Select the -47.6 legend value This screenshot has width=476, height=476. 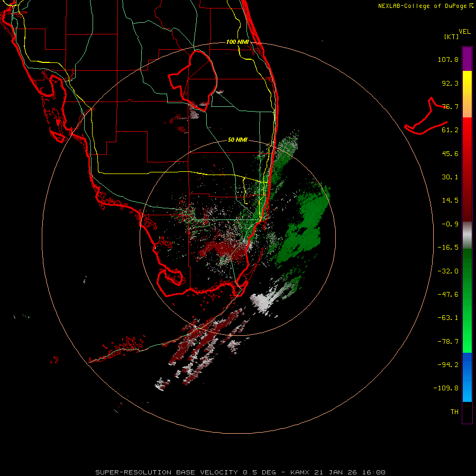pyautogui.click(x=448, y=295)
